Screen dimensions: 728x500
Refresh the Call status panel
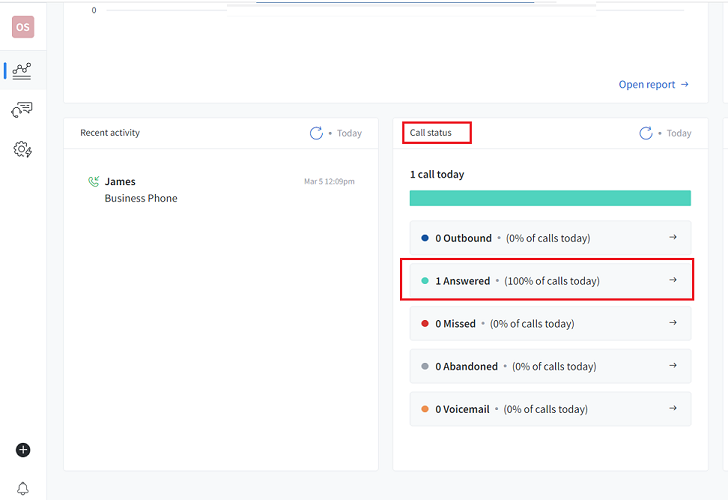tap(646, 133)
